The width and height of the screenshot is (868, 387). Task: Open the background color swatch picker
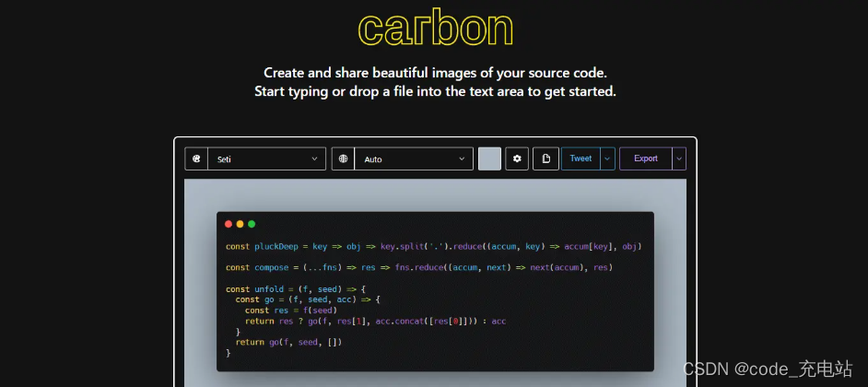(x=490, y=158)
